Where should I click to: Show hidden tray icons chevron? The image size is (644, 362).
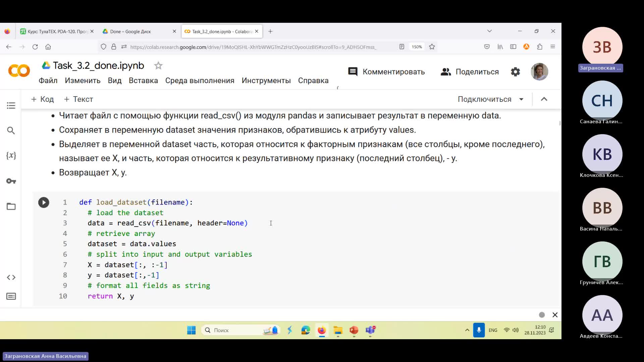point(467,330)
